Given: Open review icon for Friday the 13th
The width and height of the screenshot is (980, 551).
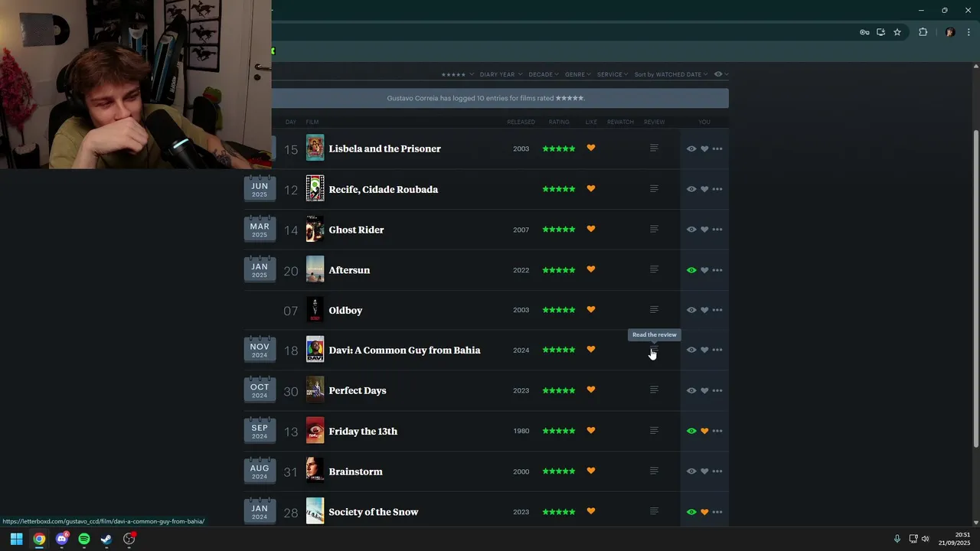Looking at the screenshot, I should (x=654, y=431).
